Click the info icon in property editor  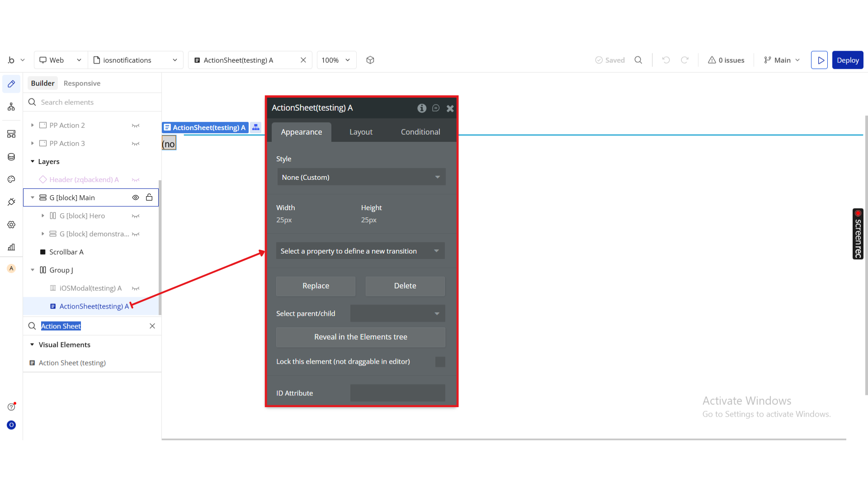click(421, 108)
